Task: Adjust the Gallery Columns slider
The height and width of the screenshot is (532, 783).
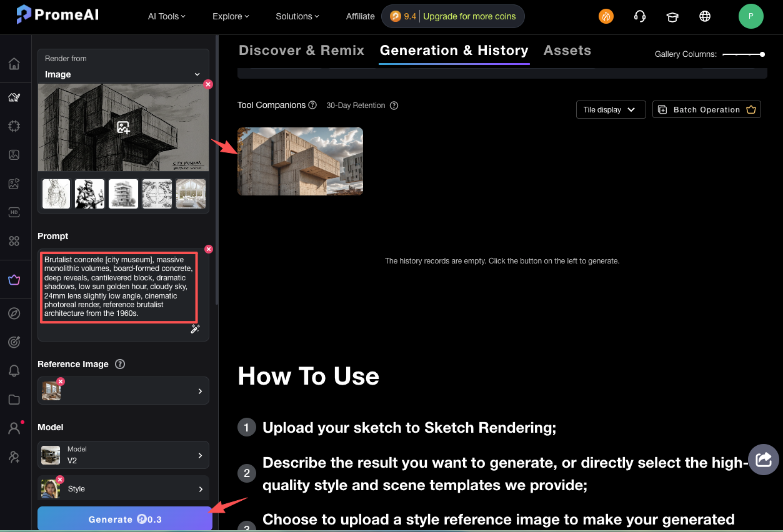Action: pos(744,54)
